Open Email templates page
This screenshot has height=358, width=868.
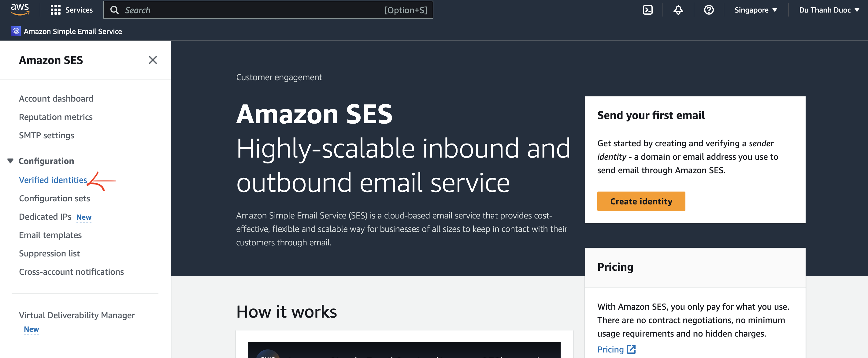pos(50,235)
